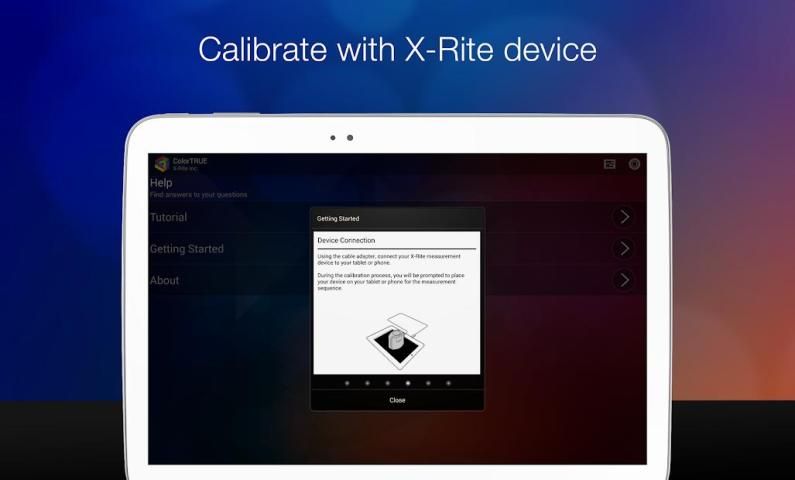Select the highlighted fourth page dot
Image resolution: width=795 pixels, height=480 pixels.
pos(407,383)
